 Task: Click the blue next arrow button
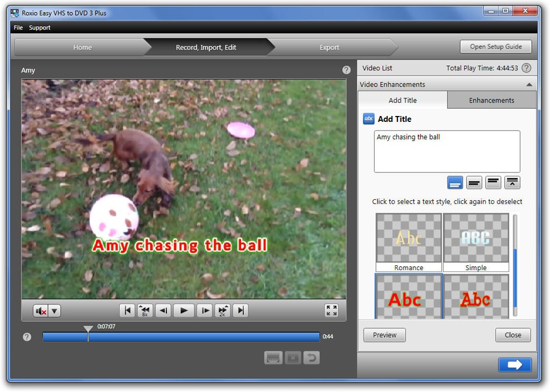click(x=515, y=365)
